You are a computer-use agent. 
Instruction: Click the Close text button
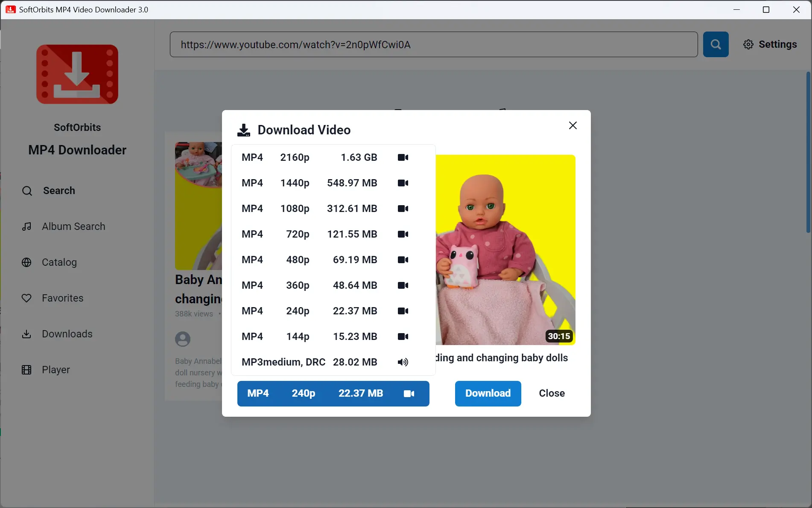tap(552, 393)
